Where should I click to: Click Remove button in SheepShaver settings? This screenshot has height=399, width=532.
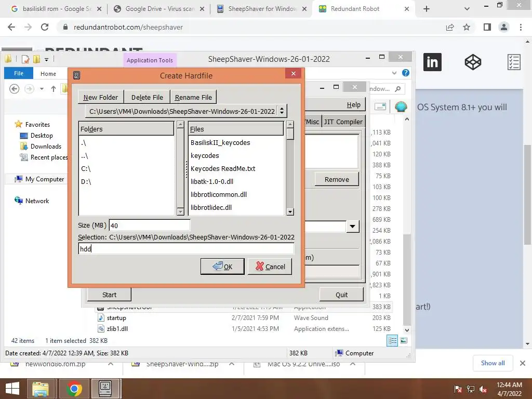tap(337, 179)
